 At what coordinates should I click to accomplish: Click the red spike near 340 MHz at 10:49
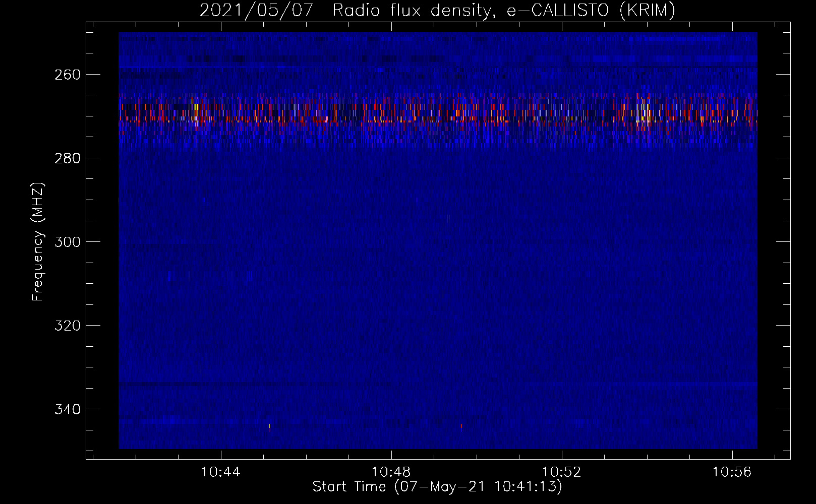point(461,426)
